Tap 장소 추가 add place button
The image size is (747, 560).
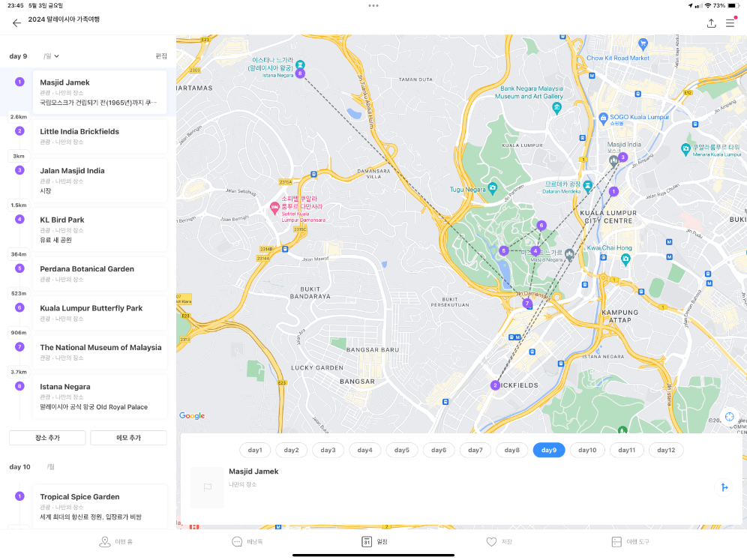(x=48, y=438)
